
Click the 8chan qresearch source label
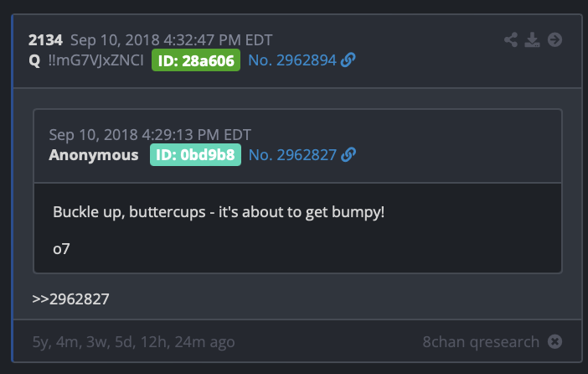coord(481,341)
